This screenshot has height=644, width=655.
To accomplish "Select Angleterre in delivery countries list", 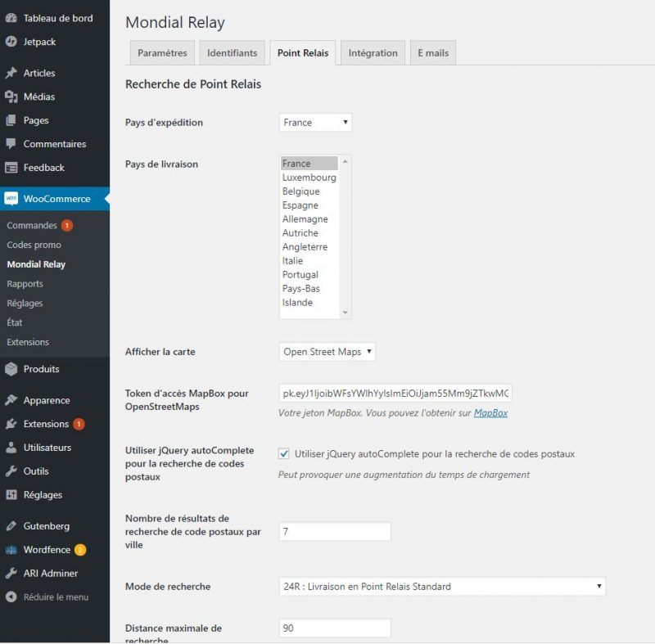I will point(309,246).
